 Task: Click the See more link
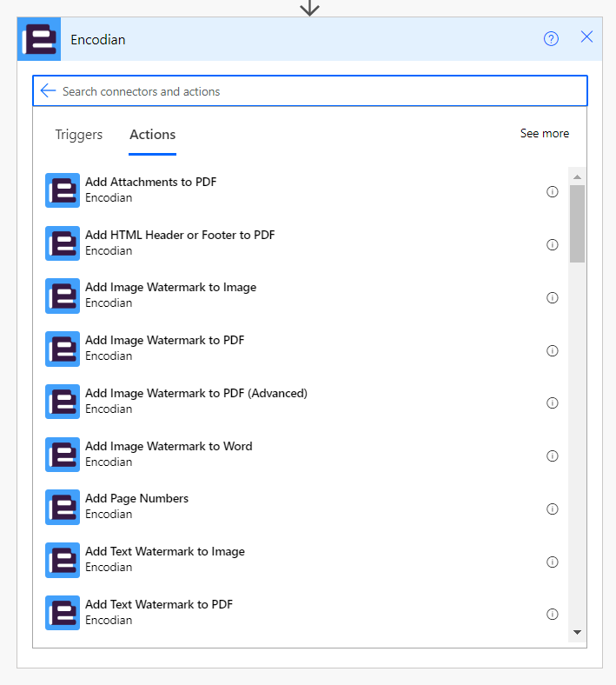[544, 134]
